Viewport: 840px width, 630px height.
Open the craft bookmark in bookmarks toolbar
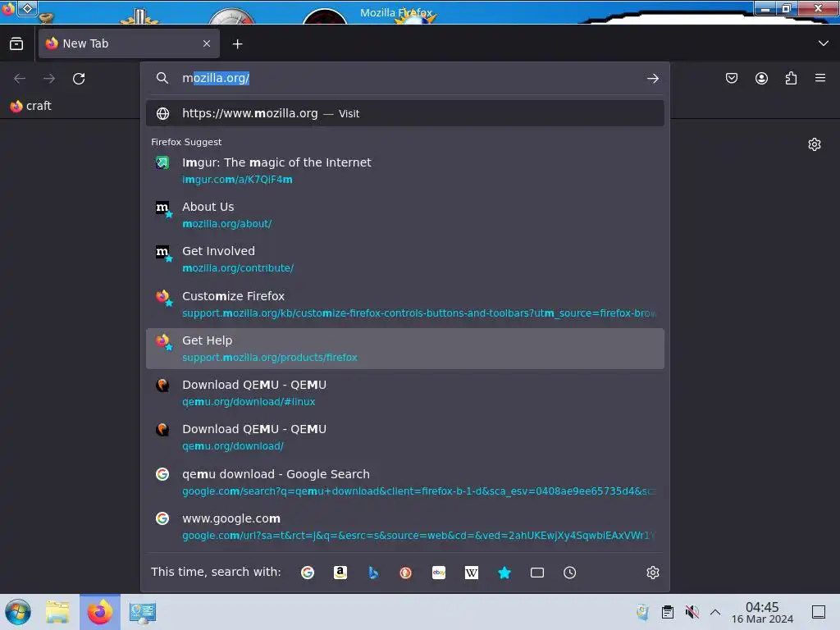31,106
